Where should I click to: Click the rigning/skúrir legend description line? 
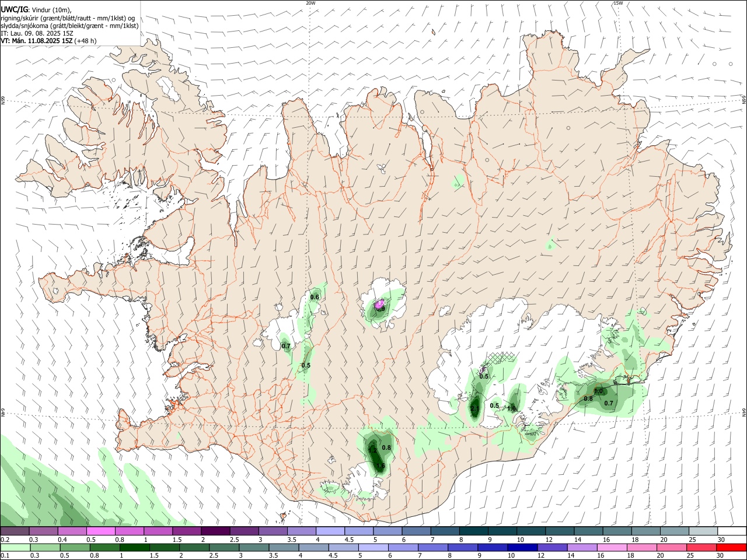point(68,17)
